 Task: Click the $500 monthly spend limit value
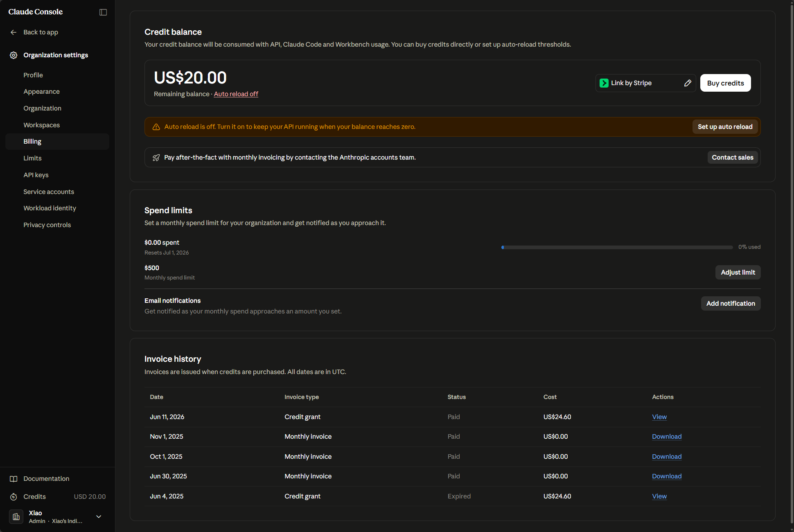152,268
